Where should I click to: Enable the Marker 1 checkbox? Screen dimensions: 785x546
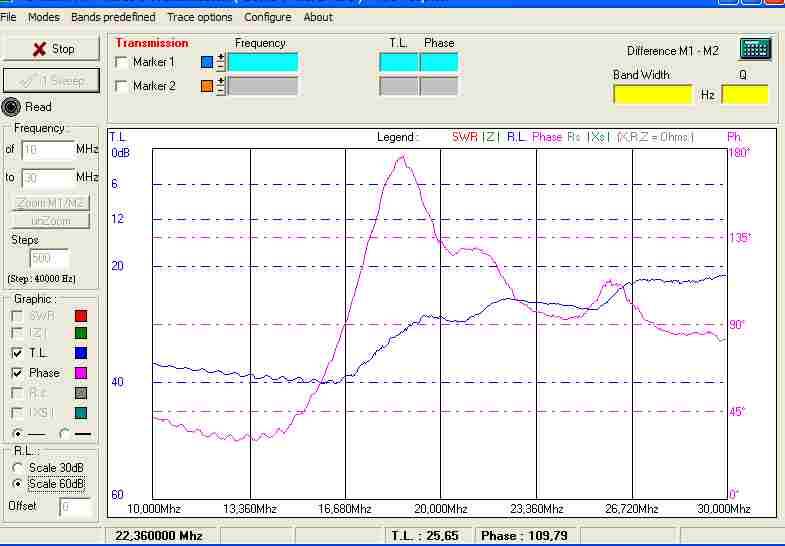(x=122, y=62)
